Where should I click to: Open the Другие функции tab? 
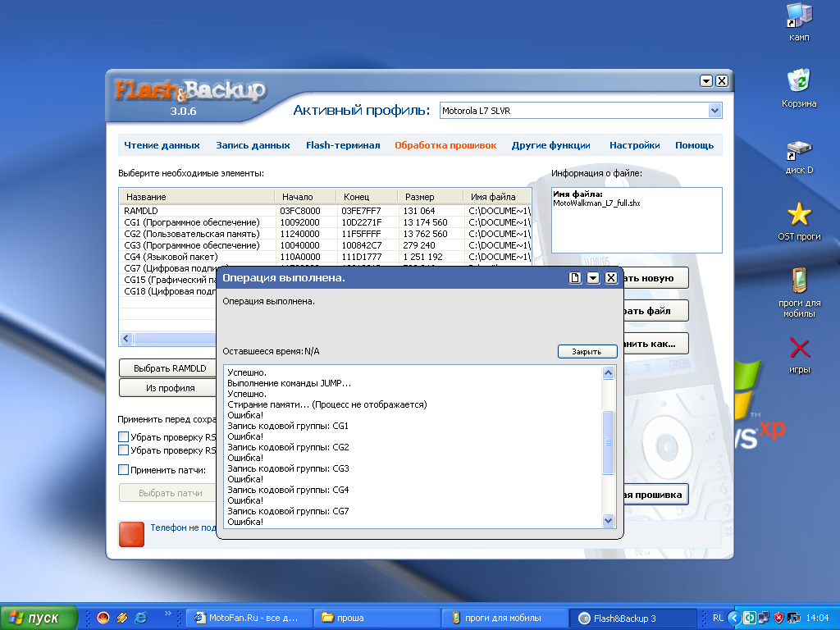point(550,145)
